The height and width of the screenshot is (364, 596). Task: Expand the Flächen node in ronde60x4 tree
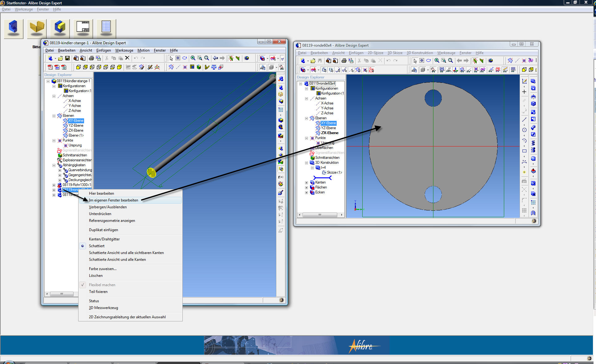(x=306, y=188)
